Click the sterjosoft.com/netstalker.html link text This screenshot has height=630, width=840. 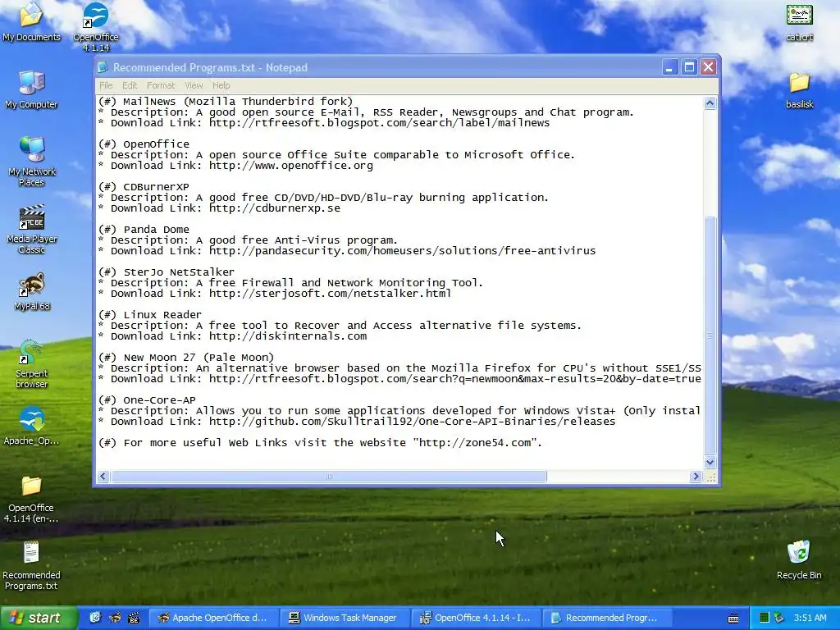tap(330, 294)
